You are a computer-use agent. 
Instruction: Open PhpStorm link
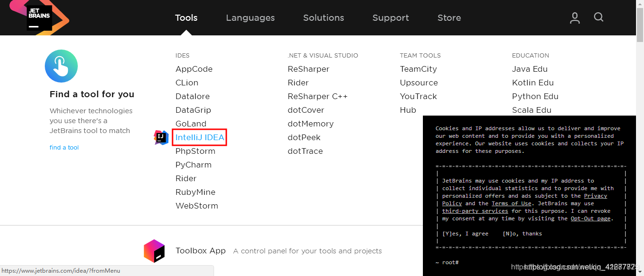tap(196, 151)
